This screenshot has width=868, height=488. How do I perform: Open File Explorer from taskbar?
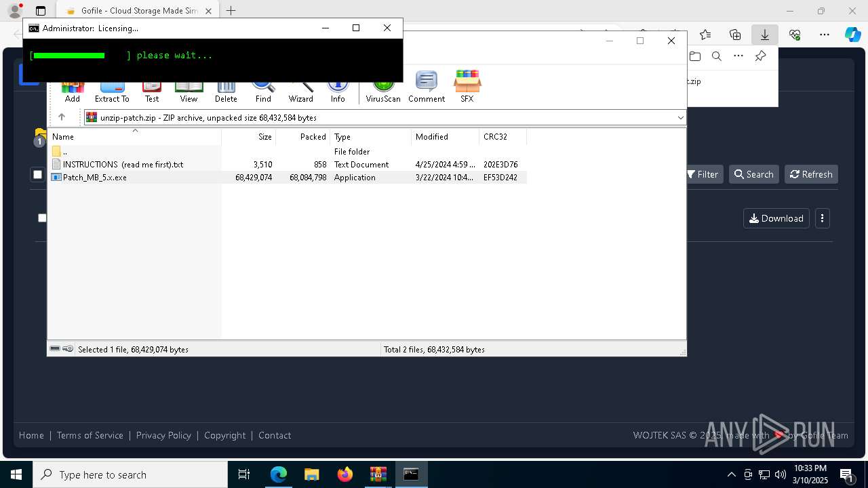pos(311,474)
